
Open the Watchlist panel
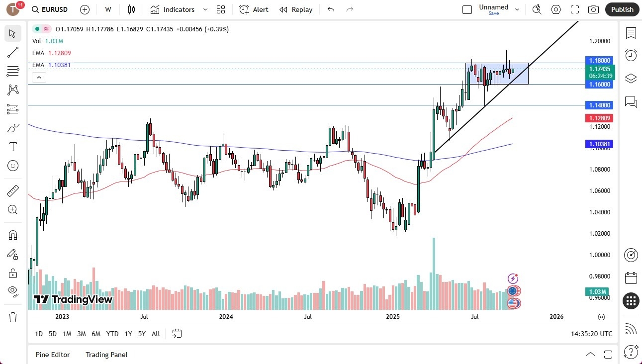pyautogui.click(x=631, y=33)
